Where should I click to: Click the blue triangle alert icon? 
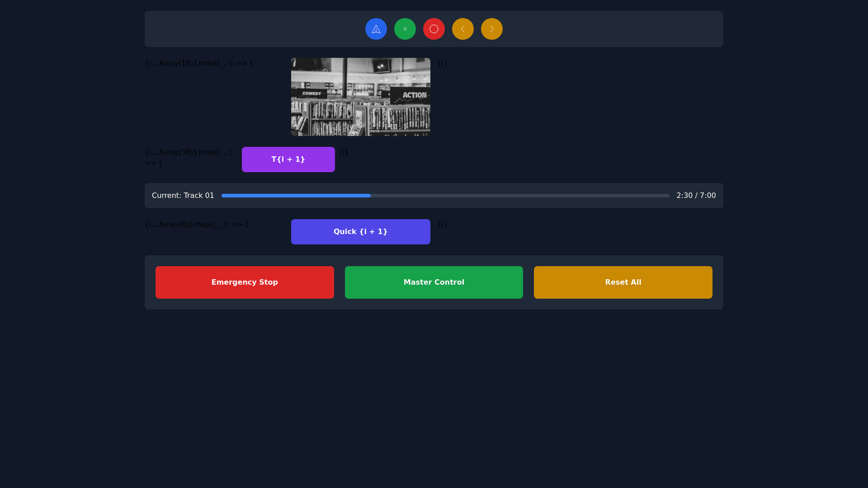pos(376,28)
